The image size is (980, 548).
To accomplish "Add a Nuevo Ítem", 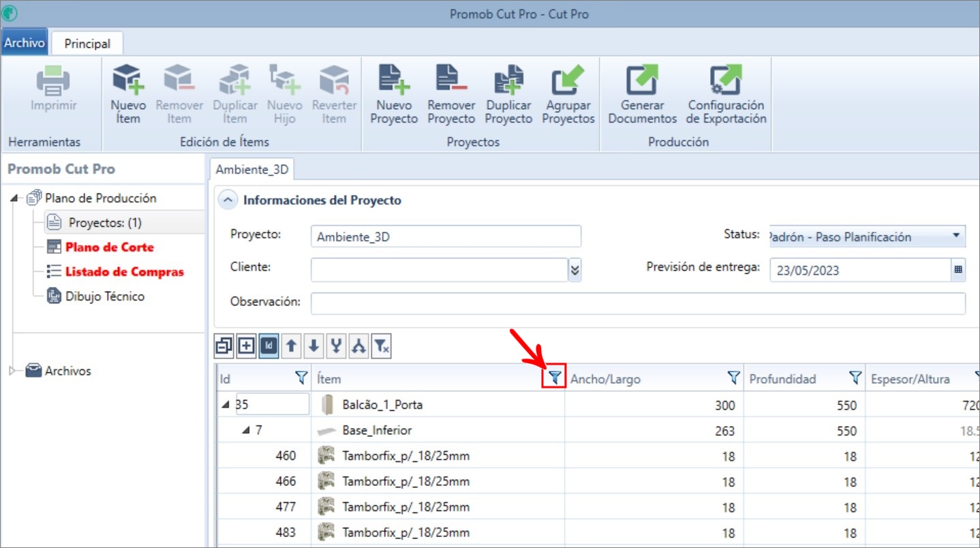I will coord(128,95).
